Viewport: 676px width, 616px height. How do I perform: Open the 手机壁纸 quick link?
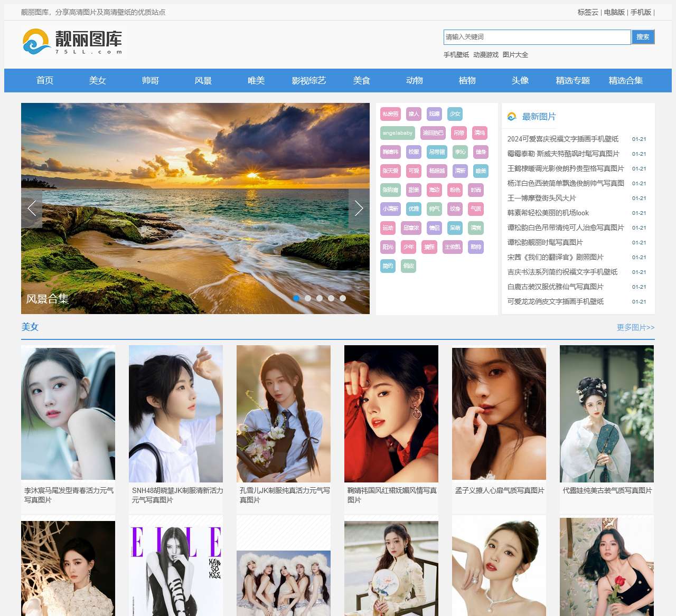[x=456, y=55]
